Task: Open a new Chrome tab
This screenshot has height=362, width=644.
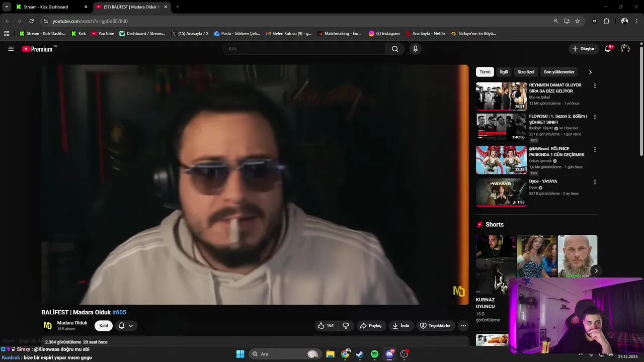Action: (x=178, y=7)
